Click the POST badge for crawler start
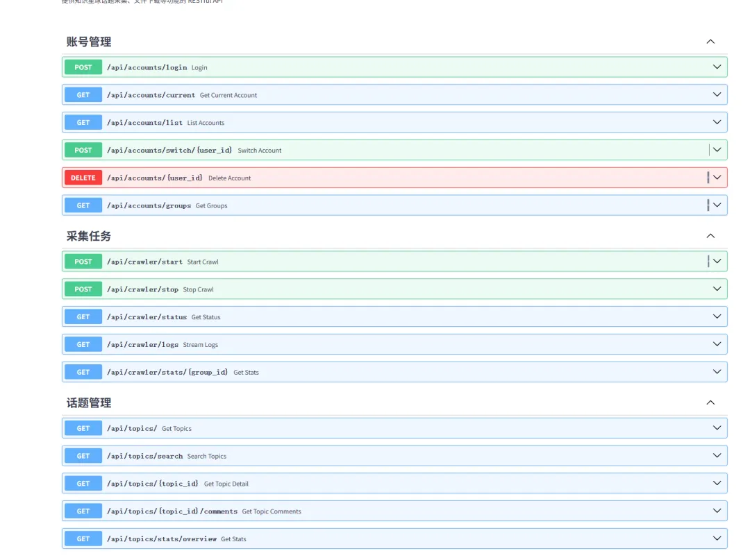This screenshot has height=560, width=750. (x=83, y=262)
